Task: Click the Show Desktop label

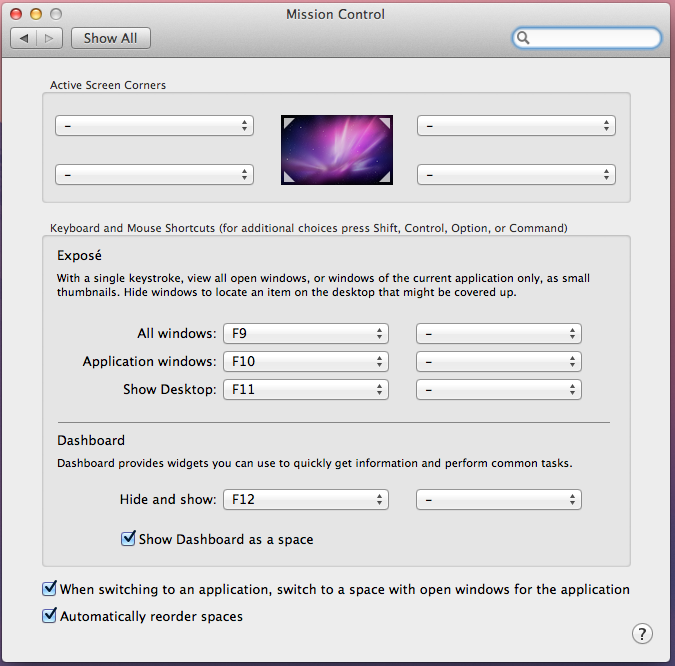Action: pyautogui.click(x=170, y=390)
